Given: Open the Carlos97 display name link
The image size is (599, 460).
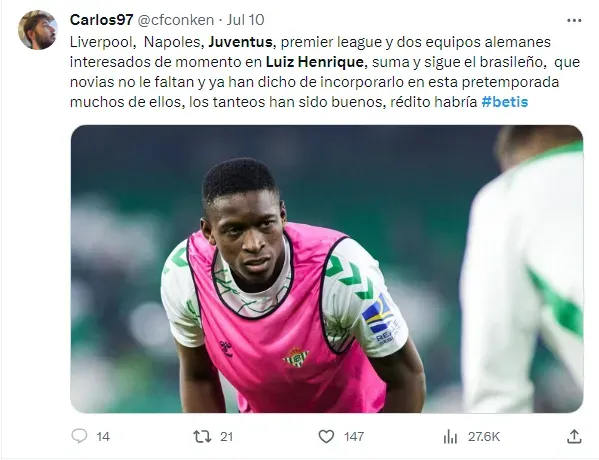Looking at the screenshot, I should pos(101,20).
